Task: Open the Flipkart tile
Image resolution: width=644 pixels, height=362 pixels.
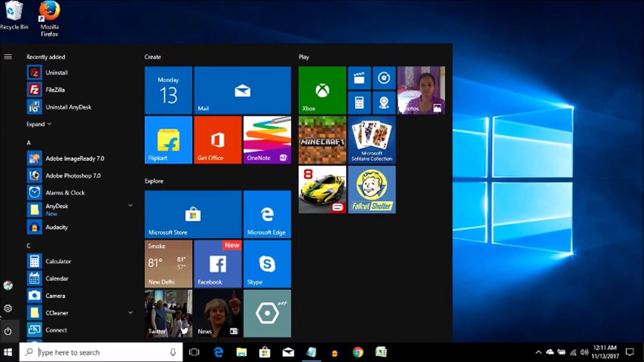Action: (x=169, y=140)
